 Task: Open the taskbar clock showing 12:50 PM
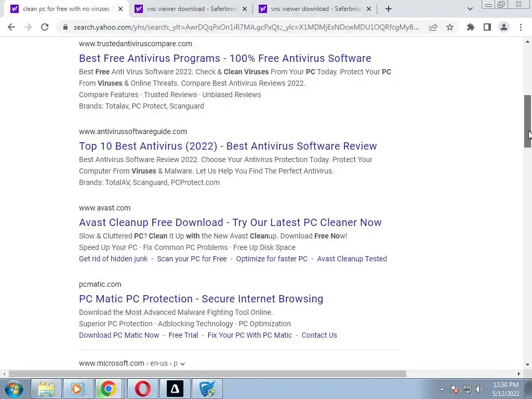[x=506, y=389]
